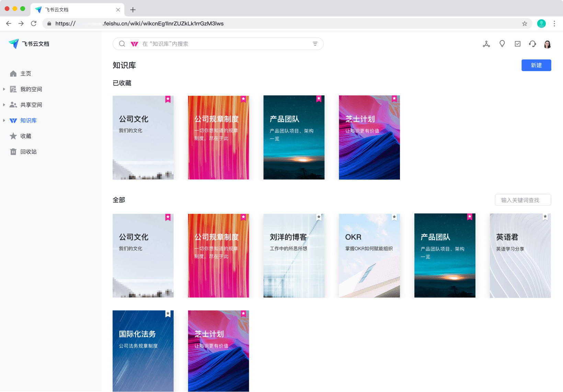Click the organization chart icon in top bar
This screenshot has height=392, width=563.
(486, 44)
